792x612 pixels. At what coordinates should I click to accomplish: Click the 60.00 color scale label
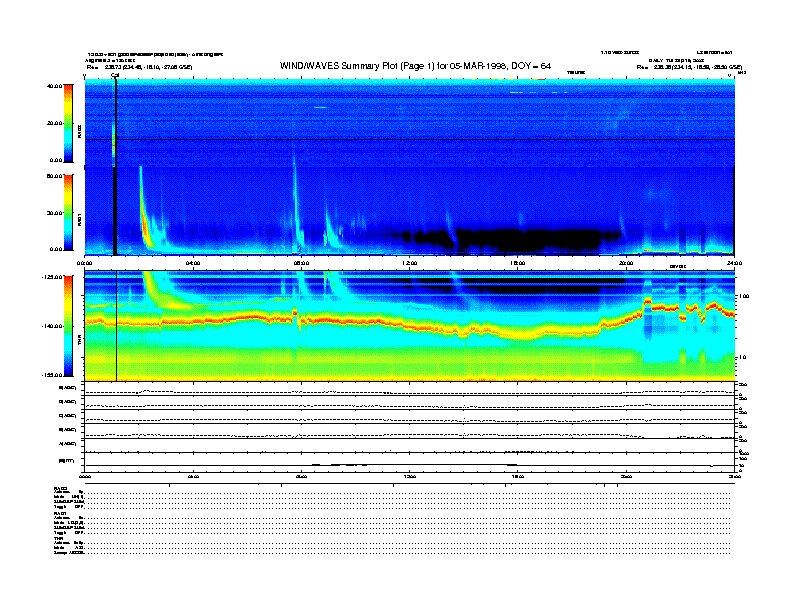[55, 176]
